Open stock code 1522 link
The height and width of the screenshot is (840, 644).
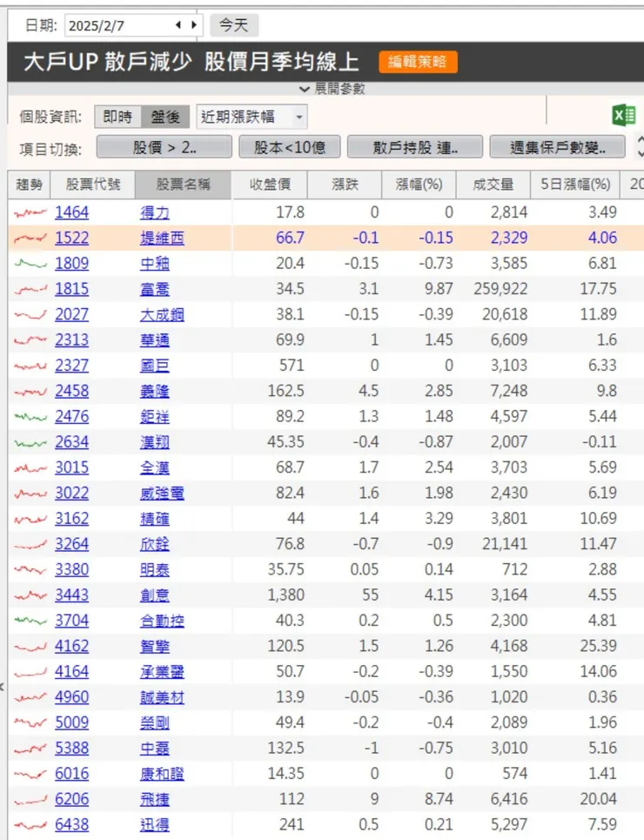pyautogui.click(x=71, y=238)
